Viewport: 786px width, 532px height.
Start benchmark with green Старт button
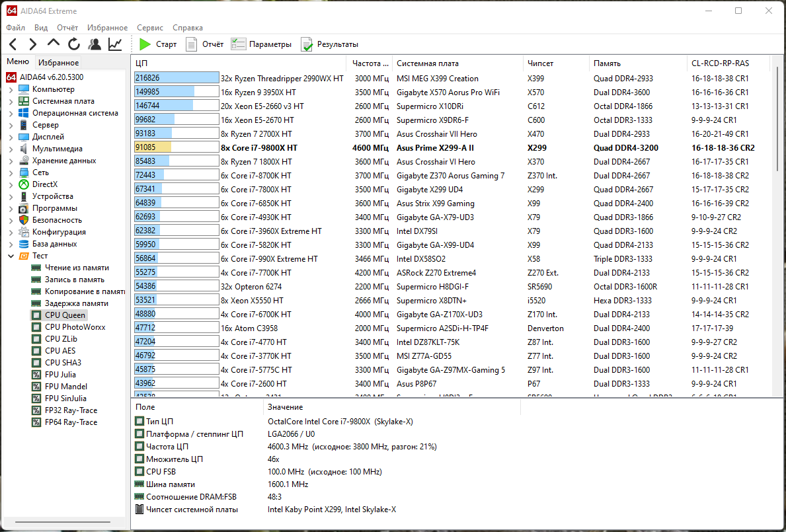pos(157,44)
